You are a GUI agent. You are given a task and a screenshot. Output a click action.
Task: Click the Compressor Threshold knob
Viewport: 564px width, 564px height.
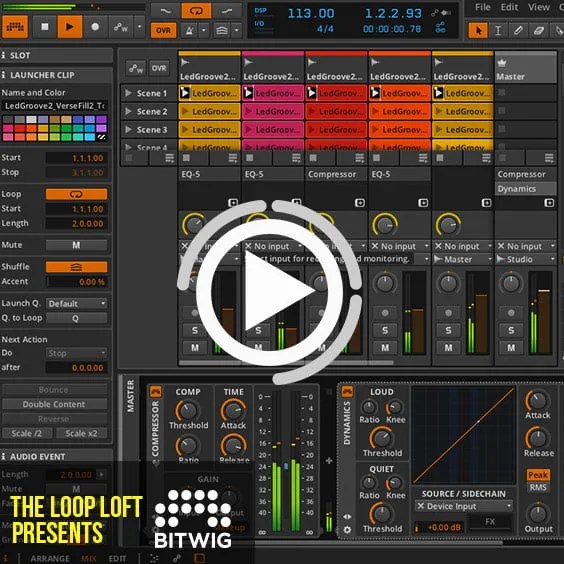188,410
